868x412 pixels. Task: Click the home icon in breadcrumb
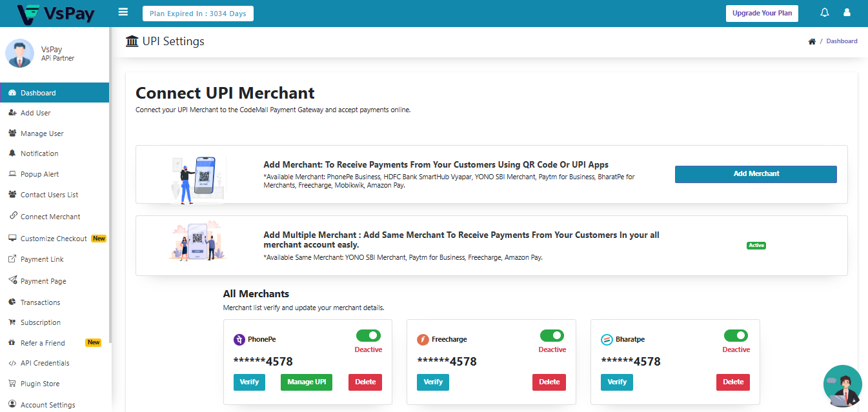coord(812,41)
